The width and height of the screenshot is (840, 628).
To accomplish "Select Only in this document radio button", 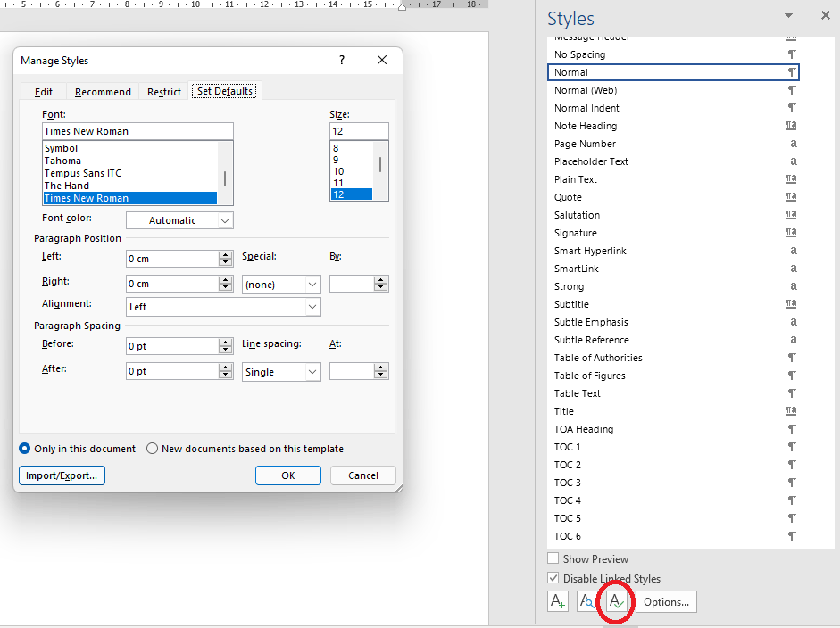I will coord(25,449).
